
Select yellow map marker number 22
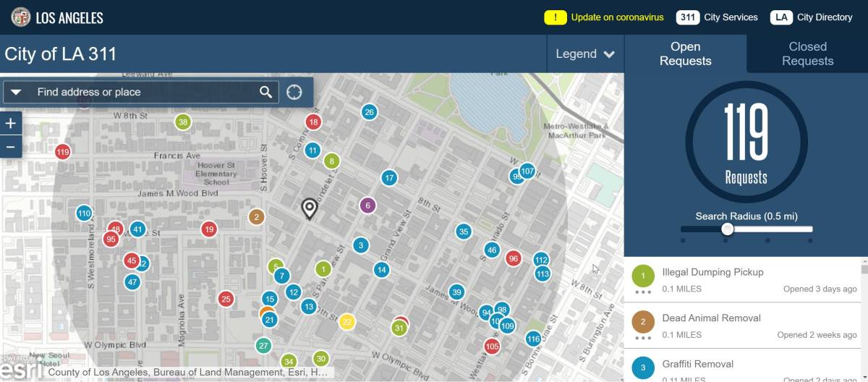[347, 322]
